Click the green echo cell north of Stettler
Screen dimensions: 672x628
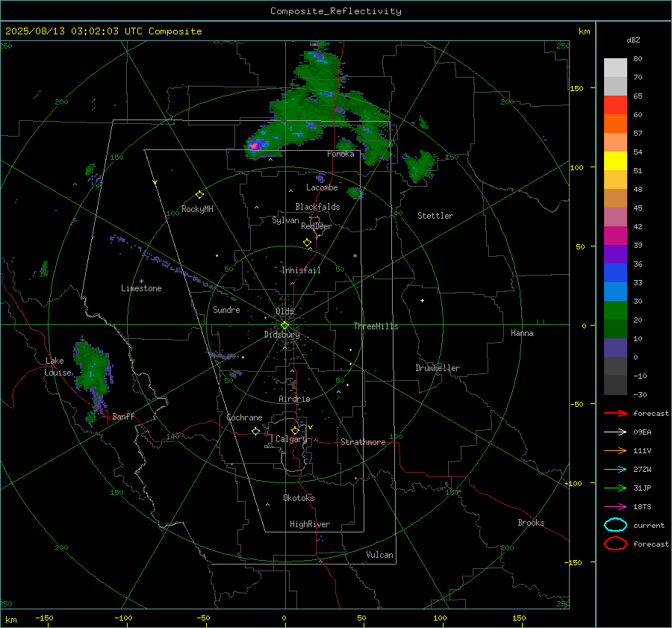pos(420,165)
